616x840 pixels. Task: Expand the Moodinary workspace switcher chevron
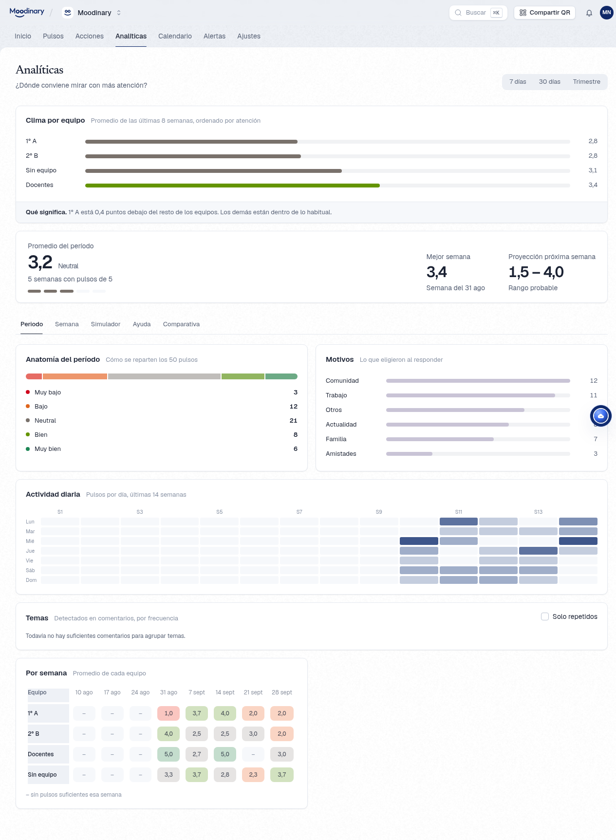(x=119, y=13)
